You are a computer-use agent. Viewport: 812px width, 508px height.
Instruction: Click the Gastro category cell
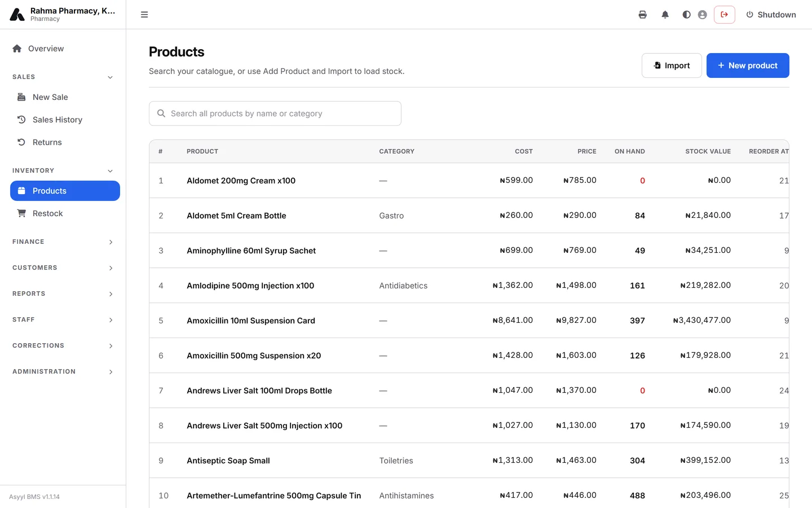391,216
